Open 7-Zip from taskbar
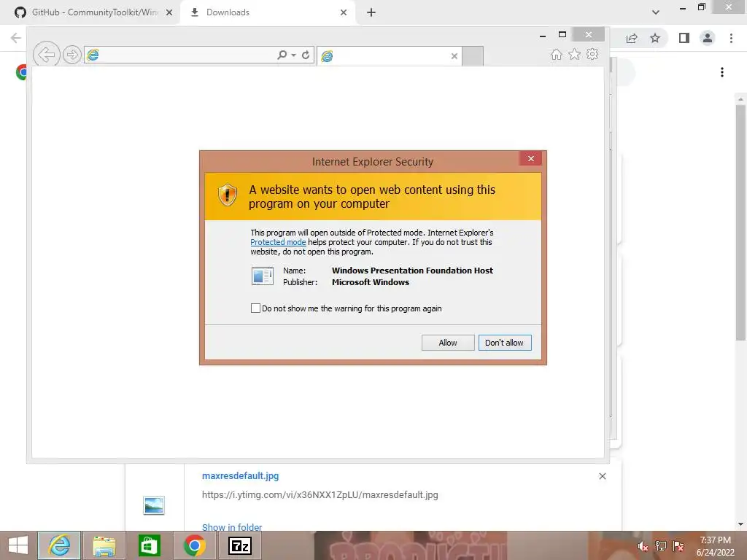 (239, 545)
